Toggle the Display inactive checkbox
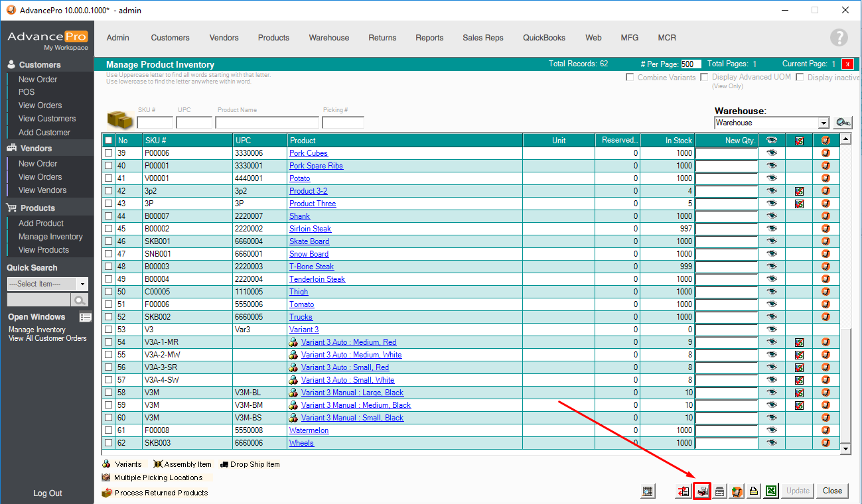Image resolution: width=862 pixels, height=504 pixels. tap(800, 78)
